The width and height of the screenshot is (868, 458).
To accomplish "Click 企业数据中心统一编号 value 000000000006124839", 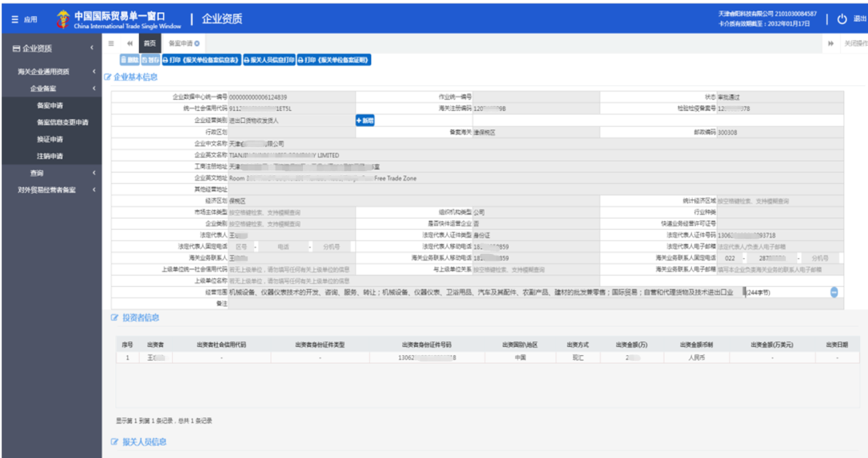I will pos(258,97).
